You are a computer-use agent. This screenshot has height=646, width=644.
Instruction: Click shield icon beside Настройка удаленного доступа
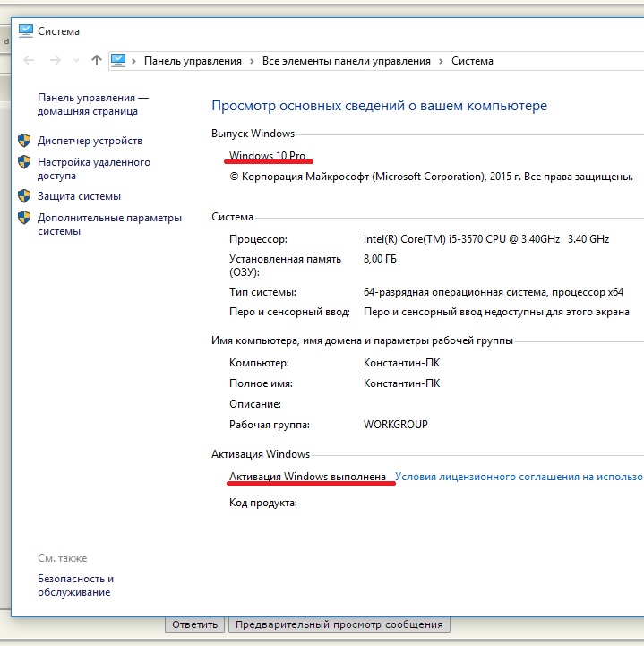point(24,162)
